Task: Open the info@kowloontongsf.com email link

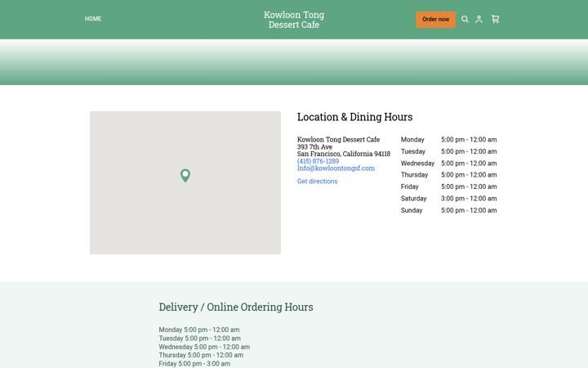Action: [x=336, y=168]
